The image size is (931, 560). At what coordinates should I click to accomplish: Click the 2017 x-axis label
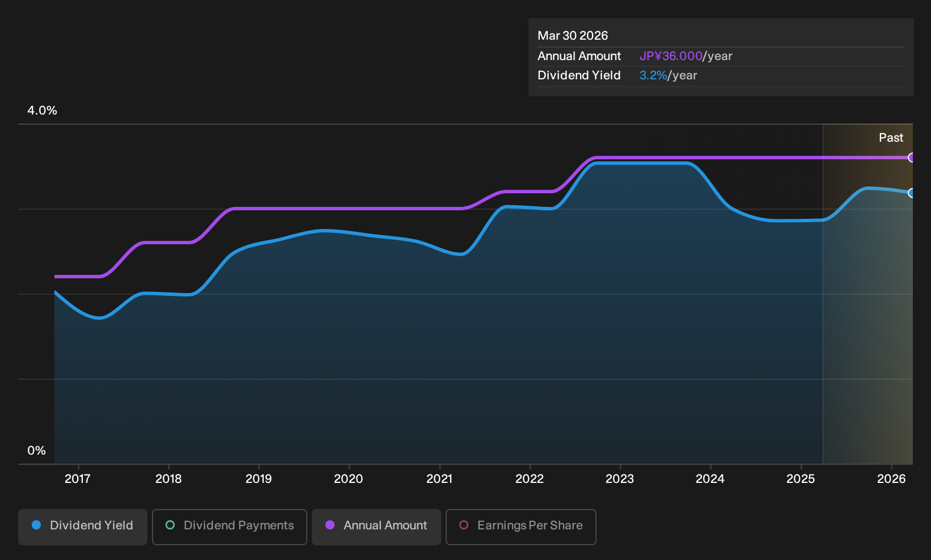click(78, 479)
